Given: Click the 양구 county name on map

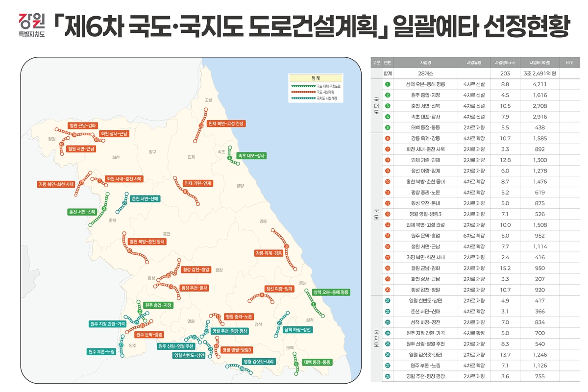Looking at the screenshot, I should point(153,152).
